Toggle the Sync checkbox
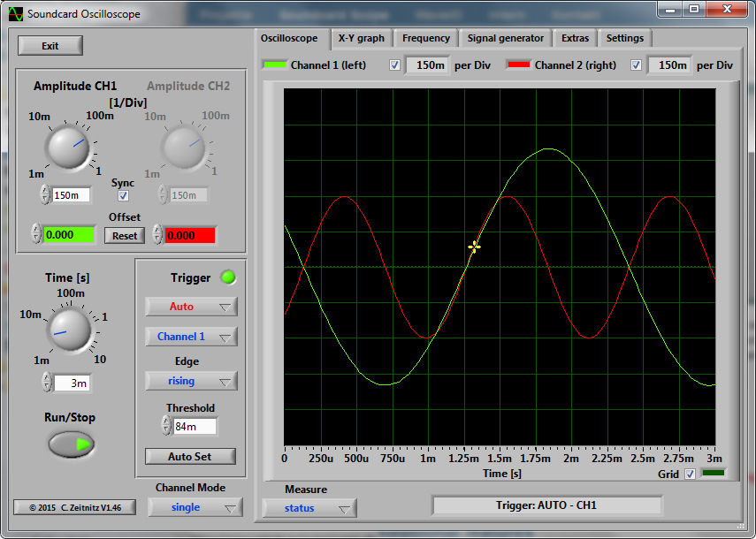 click(123, 195)
